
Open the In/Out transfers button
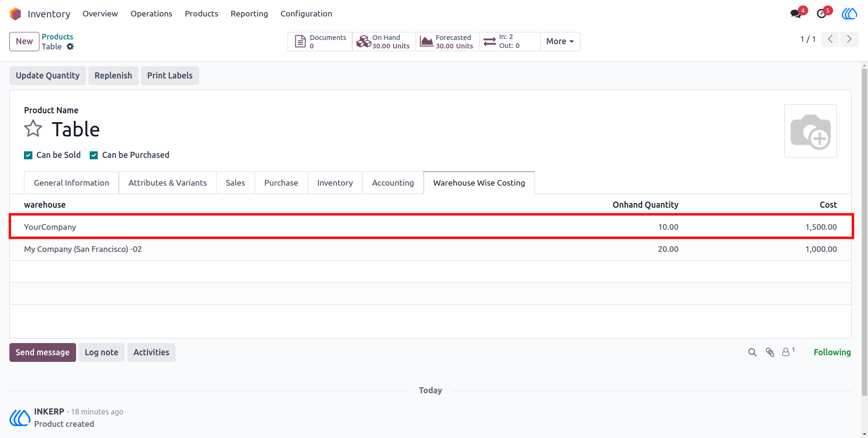(510, 41)
